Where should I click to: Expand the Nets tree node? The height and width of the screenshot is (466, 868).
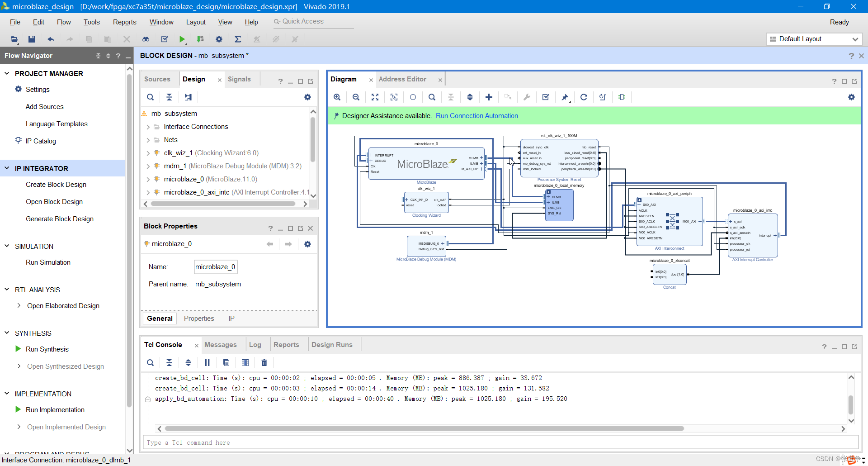(148, 140)
